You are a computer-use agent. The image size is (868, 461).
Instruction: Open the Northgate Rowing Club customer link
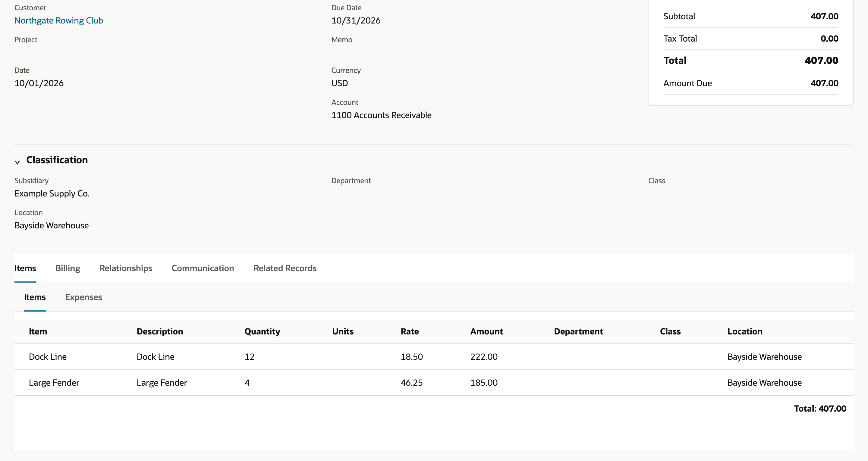click(x=59, y=20)
